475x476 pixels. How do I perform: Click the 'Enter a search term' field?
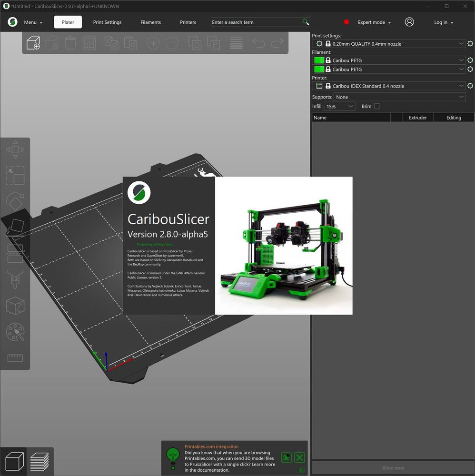pyautogui.click(x=256, y=22)
